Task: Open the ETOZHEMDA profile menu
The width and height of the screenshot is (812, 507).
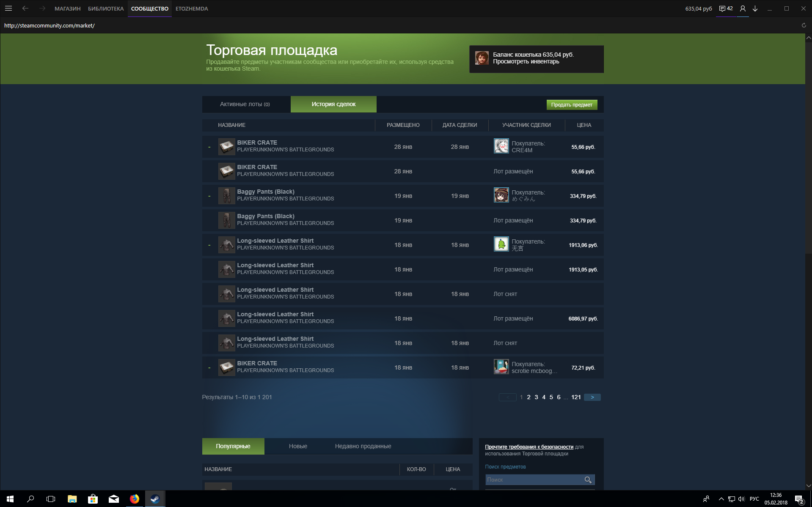Action: coord(192,8)
